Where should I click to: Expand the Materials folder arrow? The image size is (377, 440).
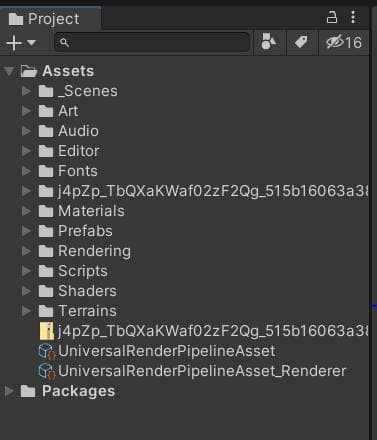point(26,211)
